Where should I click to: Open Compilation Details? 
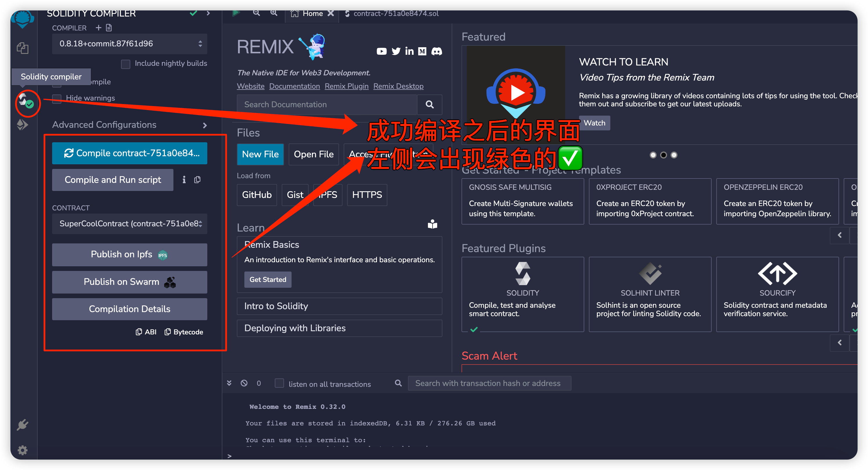click(x=130, y=309)
